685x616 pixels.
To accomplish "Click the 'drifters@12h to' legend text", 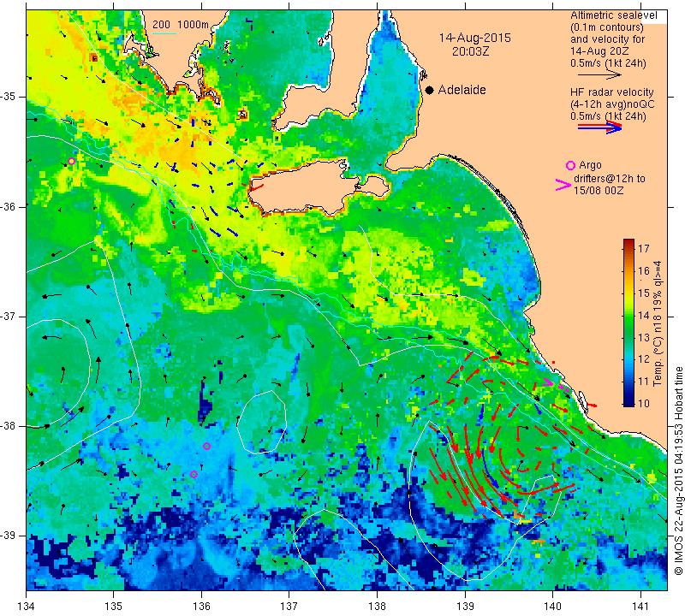I will pos(609,179).
